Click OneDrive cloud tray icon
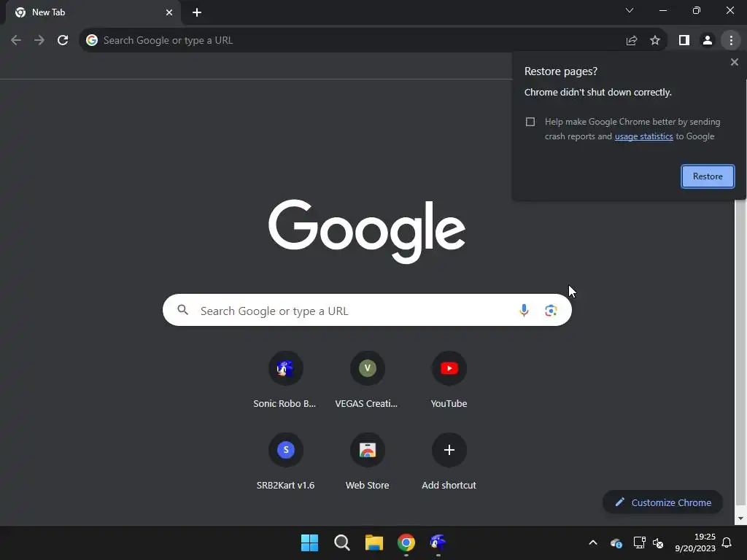This screenshot has height=560, width=747. 616,542
